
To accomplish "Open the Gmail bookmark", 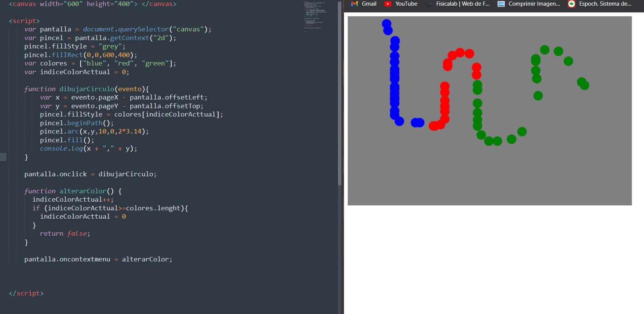I will point(364,4).
